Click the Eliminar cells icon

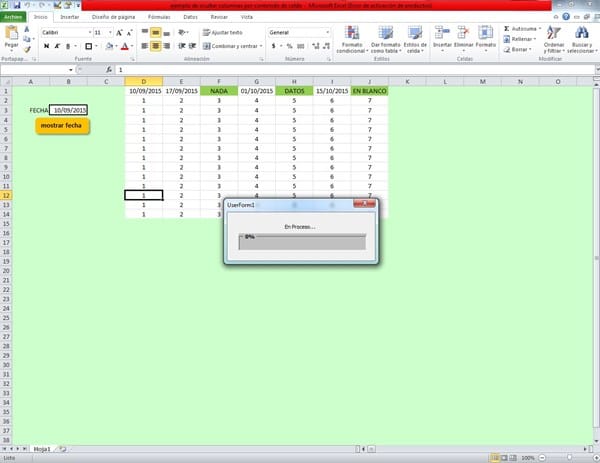click(x=463, y=34)
